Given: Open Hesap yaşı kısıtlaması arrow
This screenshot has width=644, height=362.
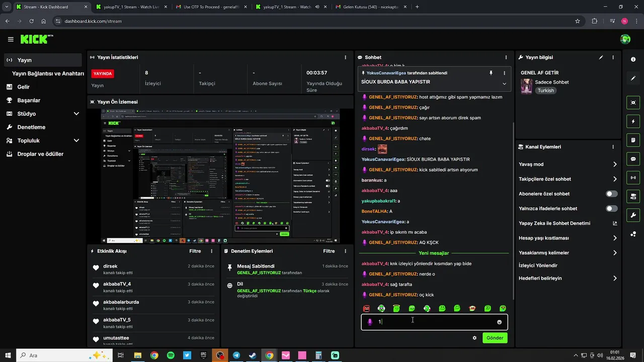Looking at the screenshot, I should click(x=615, y=238).
